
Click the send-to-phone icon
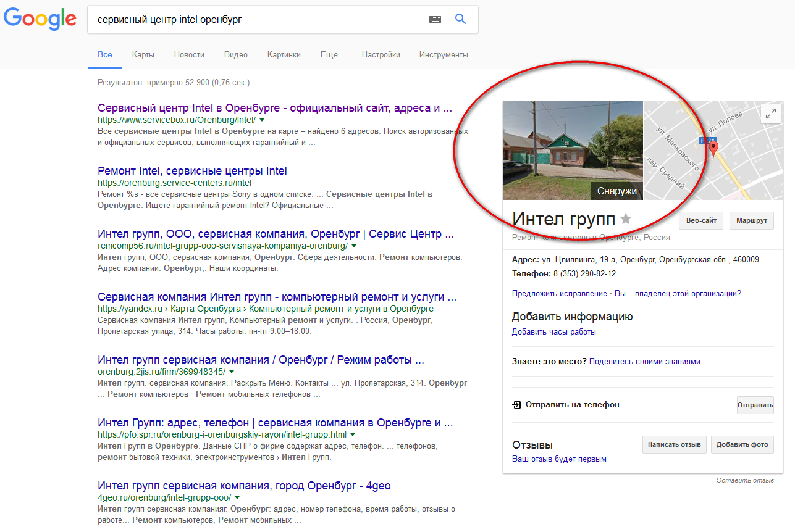[516, 405]
